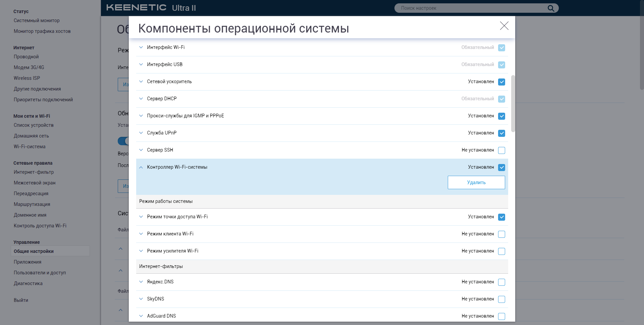Go to Переадресация page
The image size is (644, 325).
click(31, 194)
